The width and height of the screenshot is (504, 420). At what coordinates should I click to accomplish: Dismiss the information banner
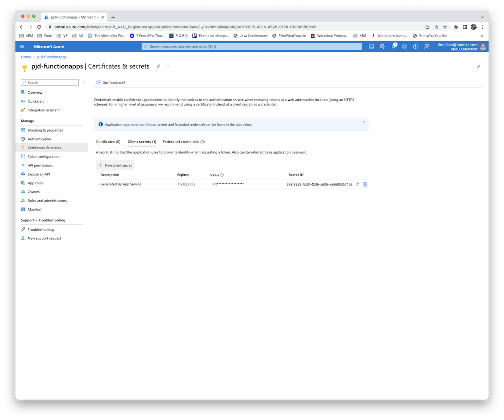364,122
